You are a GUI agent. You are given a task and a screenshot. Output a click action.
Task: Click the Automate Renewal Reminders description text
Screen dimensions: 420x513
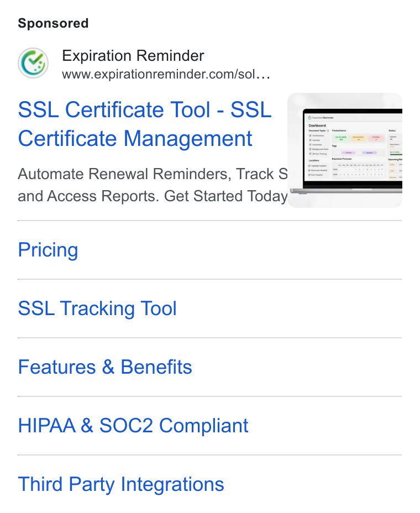tap(153, 174)
